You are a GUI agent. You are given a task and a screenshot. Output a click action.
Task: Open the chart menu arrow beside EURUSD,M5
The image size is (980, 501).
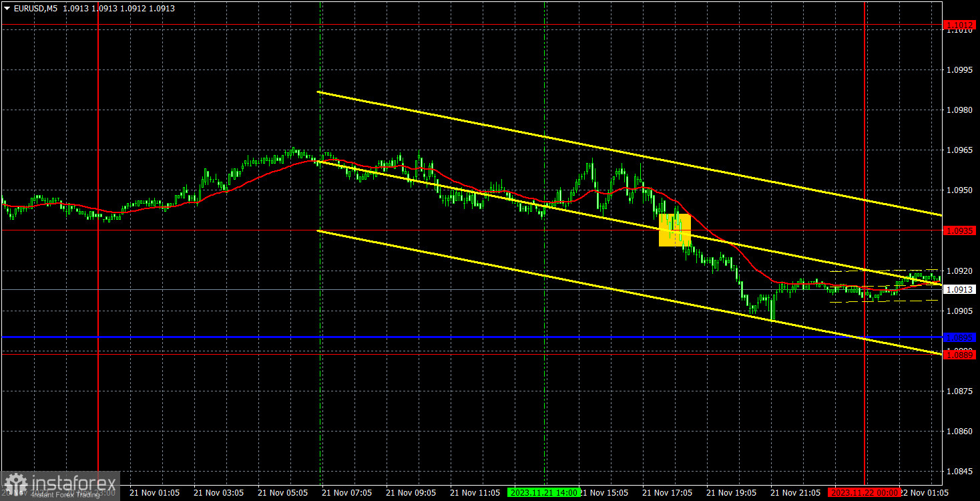tap(7, 9)
